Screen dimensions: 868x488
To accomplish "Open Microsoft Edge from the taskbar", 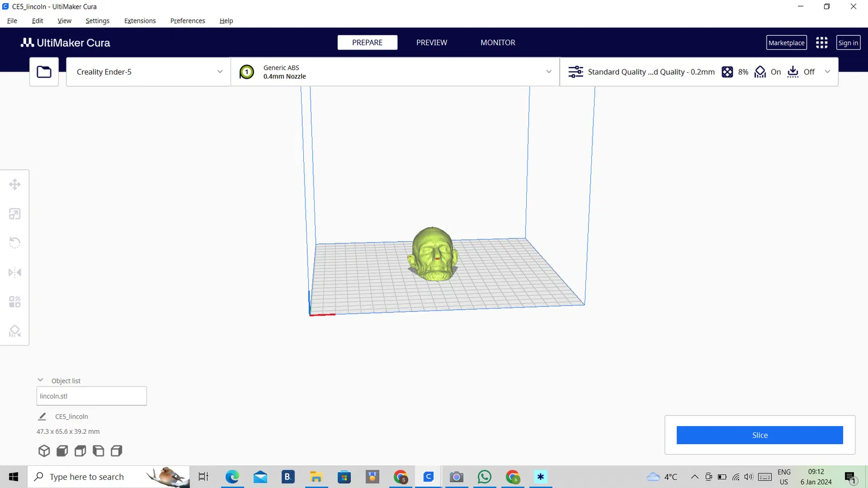I will click(x=232, y=477).
